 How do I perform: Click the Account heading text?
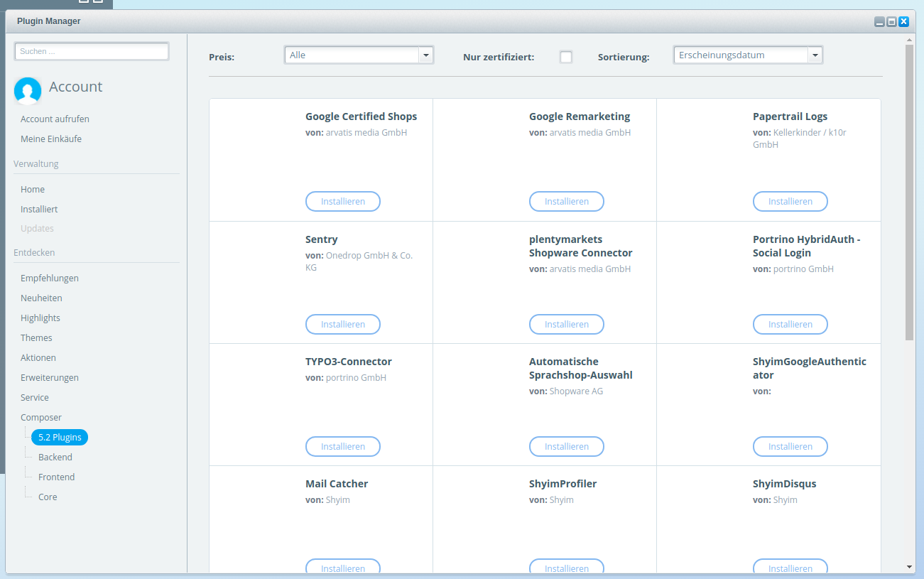point(75,87)
